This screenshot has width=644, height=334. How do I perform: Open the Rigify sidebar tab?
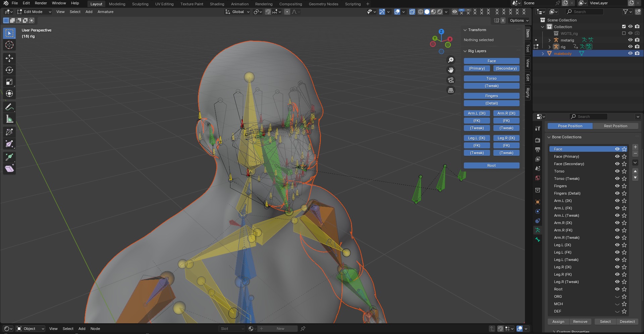528,93
